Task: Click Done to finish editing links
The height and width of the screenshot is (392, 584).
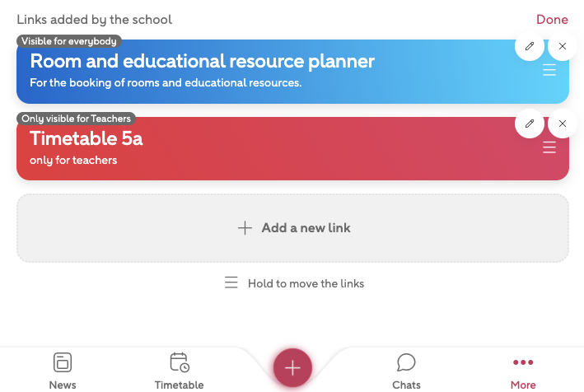Action: pyautogui.click(x=552, y=20)
